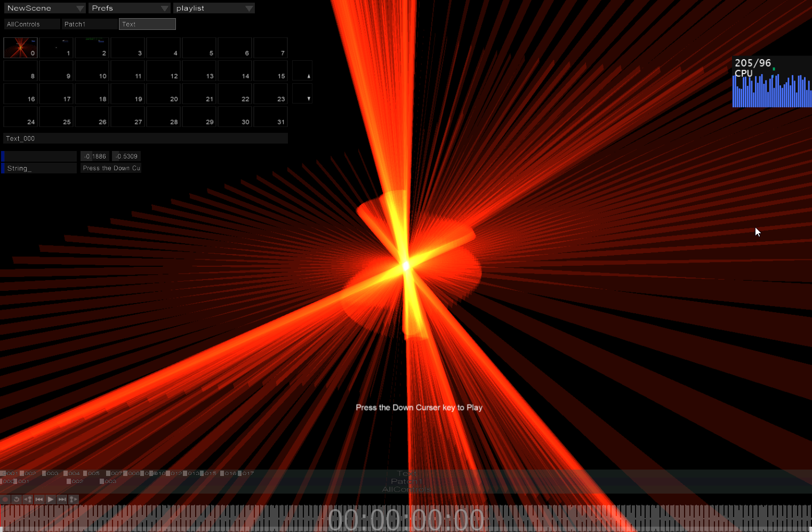Click the loop icon in transport controls

(17, 499)
